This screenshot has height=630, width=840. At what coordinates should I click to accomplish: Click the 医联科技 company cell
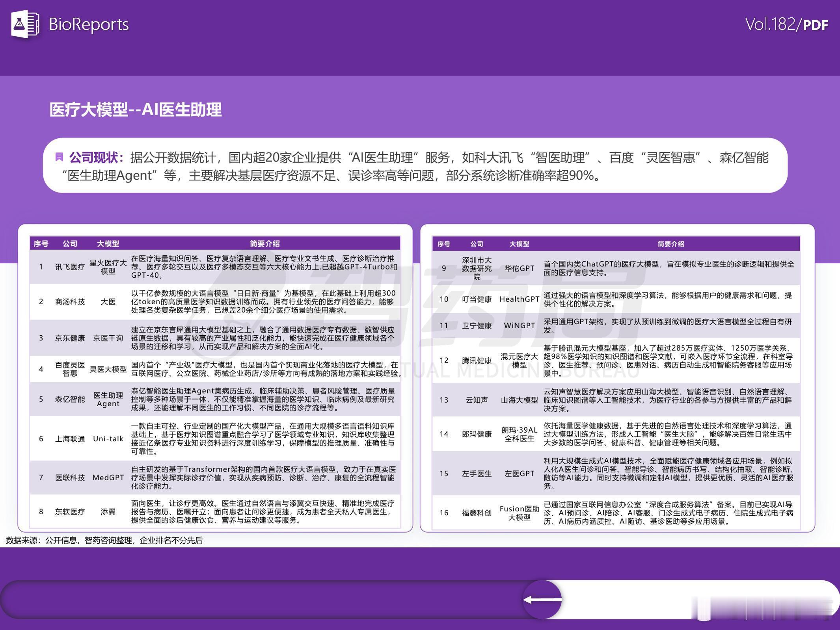coord(70,478)
